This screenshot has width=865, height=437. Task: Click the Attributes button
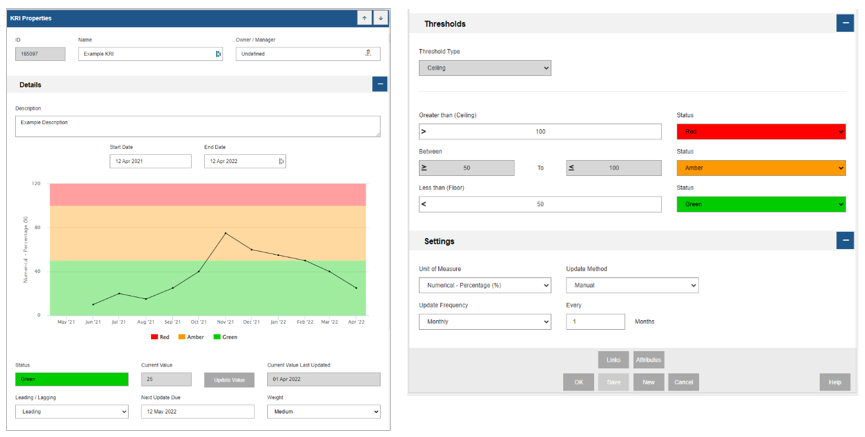(649, 360)
